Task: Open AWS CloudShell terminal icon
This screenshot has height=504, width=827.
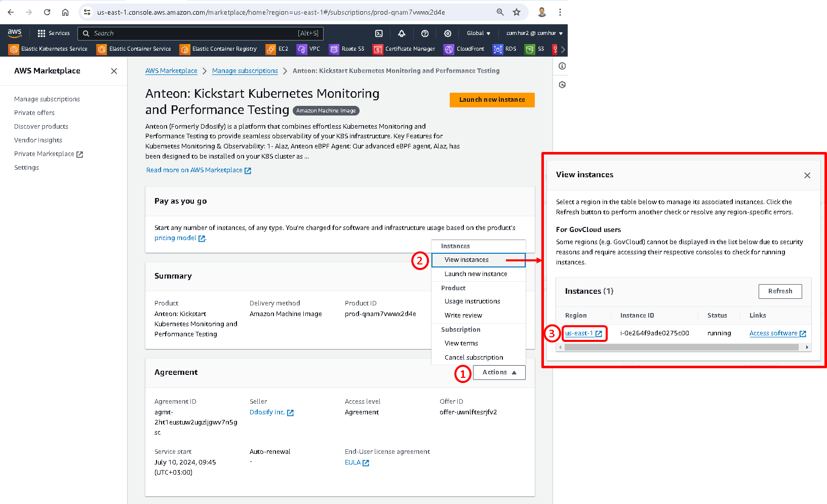Action: coord(379,33)
